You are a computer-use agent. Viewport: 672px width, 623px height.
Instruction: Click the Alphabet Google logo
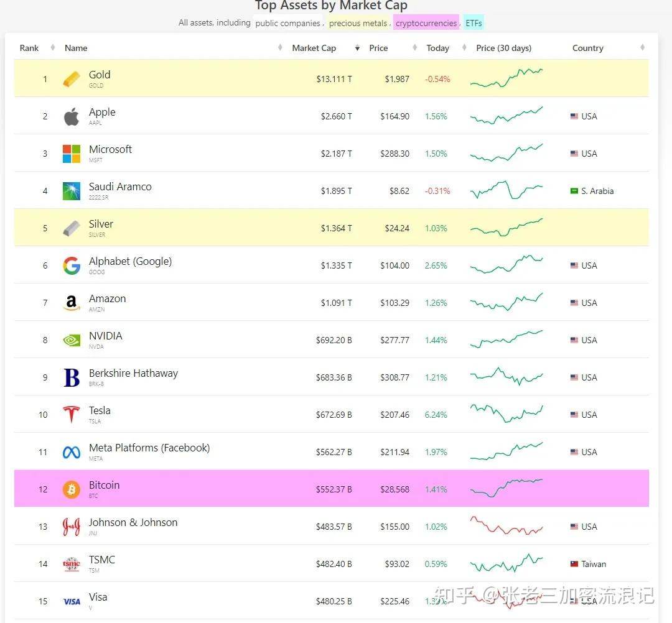(72, 265)
